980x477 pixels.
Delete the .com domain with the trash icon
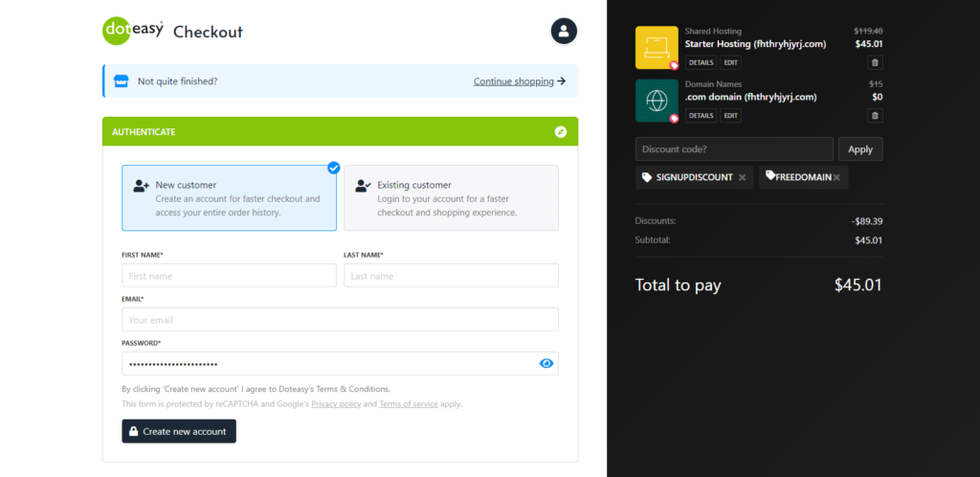tap(875, 116)
